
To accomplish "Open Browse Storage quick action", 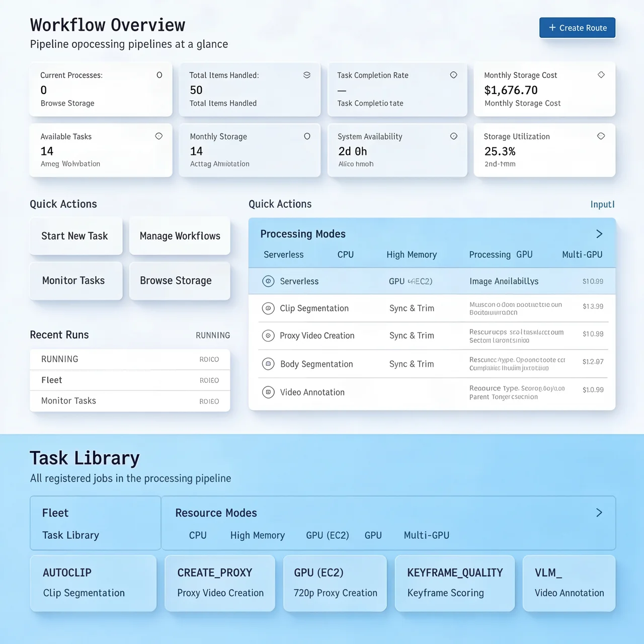I will tap(176, 280).
